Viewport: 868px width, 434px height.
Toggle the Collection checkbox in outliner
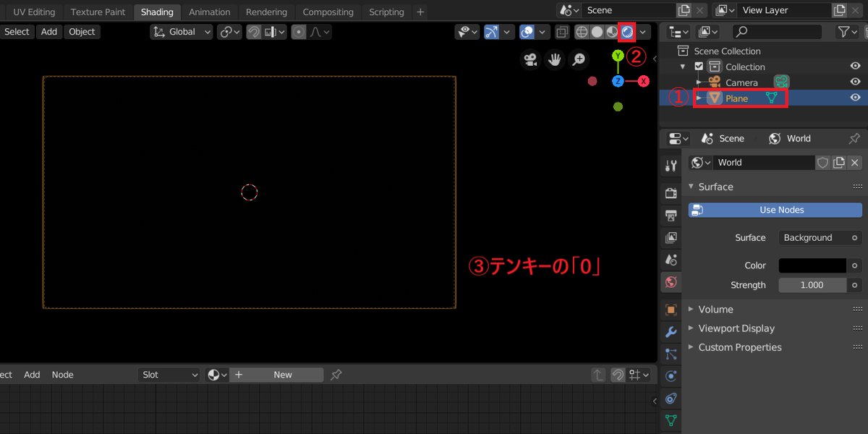point(699,66)
